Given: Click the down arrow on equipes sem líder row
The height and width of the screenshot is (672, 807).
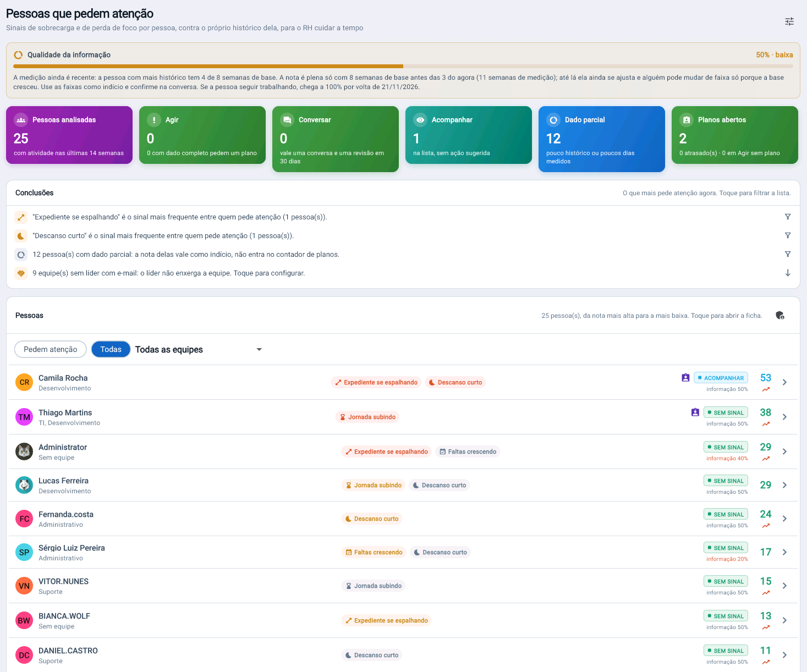Looking at the screenshot, I should pos(788,273).
